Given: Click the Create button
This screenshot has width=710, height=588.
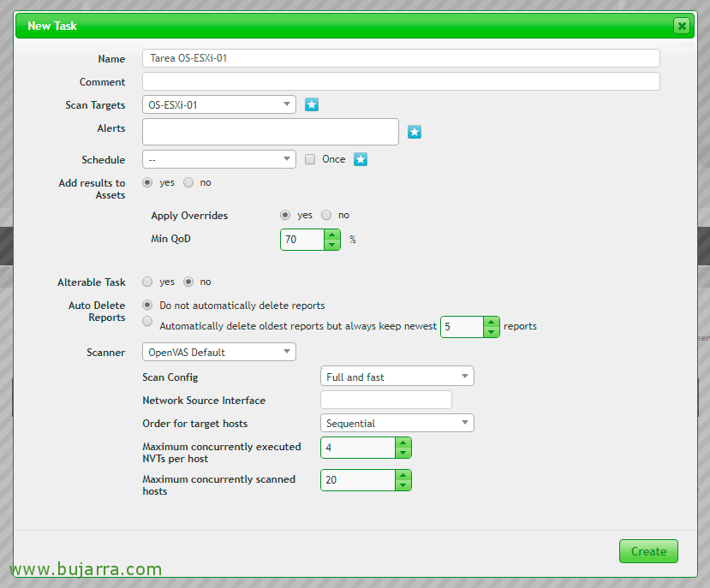Looking at the screenshot, I should pyautogui.click(x=648, y=551).
